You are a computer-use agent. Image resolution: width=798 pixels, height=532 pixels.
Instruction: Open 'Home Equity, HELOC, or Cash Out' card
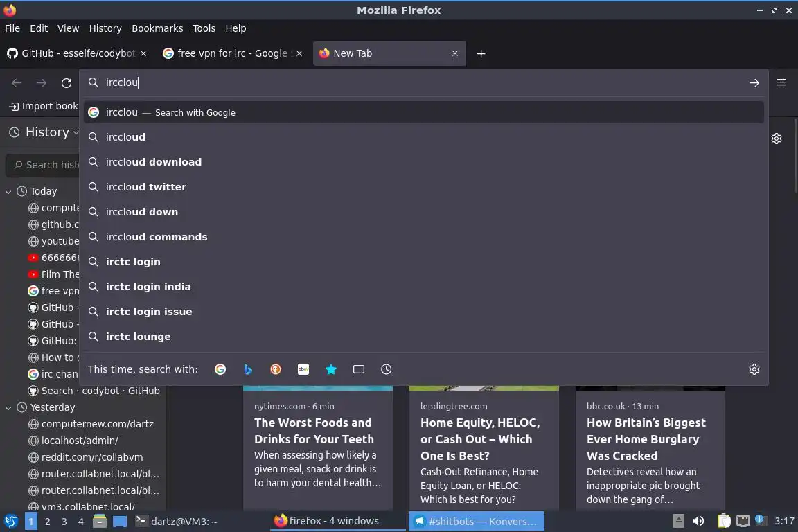(484, 448)
